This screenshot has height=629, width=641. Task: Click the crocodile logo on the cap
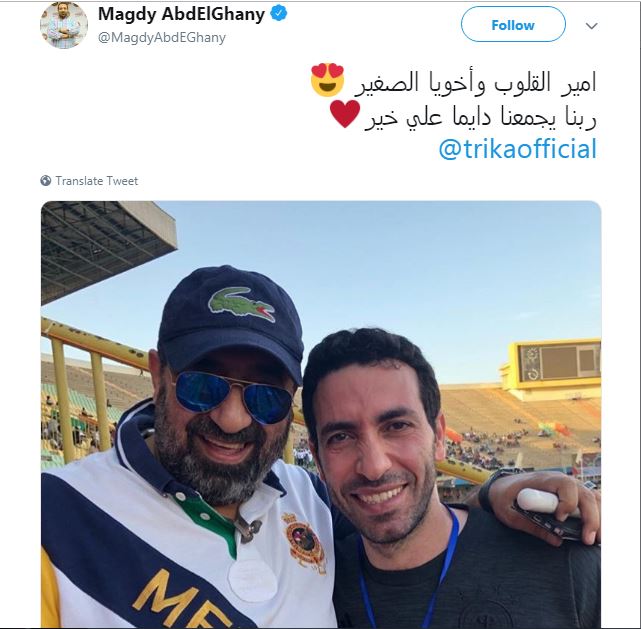[241, 304]
